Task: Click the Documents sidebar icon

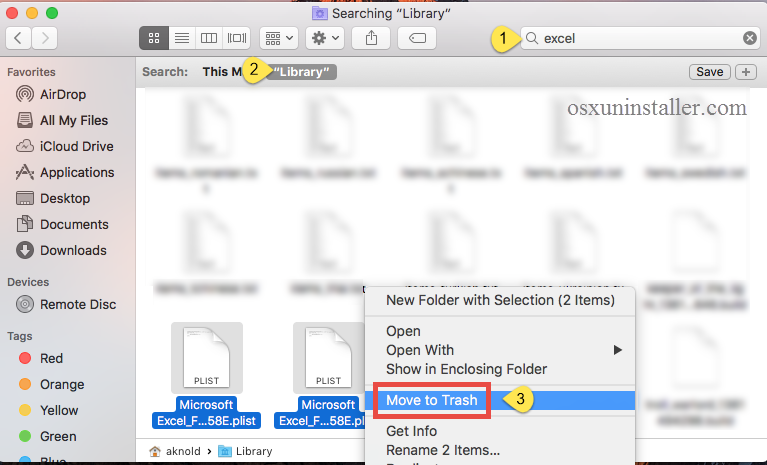Action: (x=25, y=224)
